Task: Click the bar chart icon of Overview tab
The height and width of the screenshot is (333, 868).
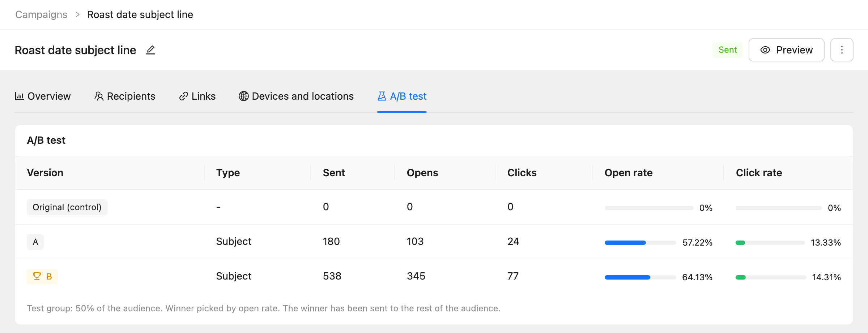Action: point(19,96)
